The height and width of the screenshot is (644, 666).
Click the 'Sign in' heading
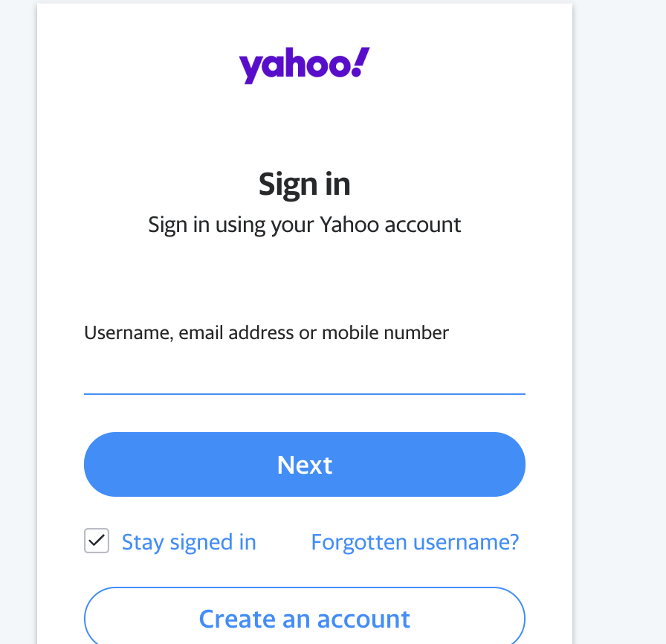pos(304,183)
